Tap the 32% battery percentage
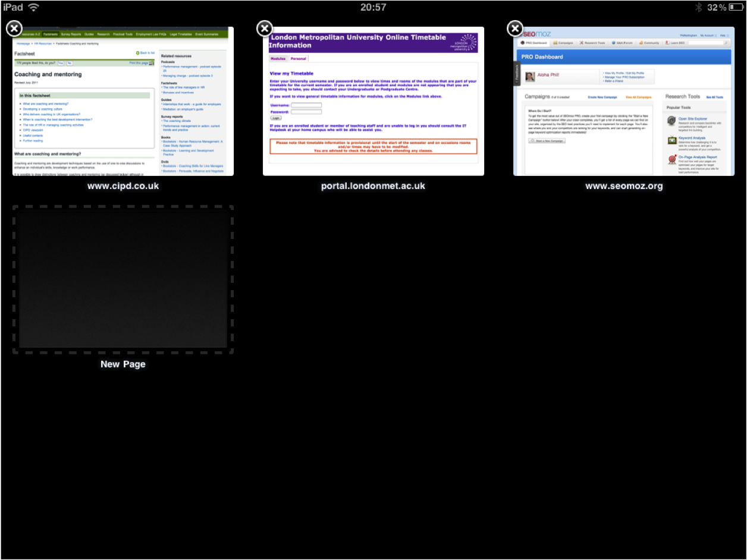 click(x=717, y=7)
